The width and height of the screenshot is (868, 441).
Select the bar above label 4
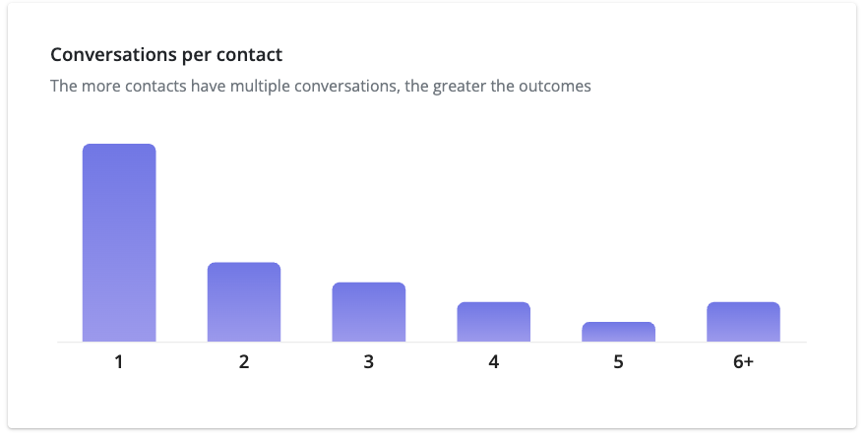point(493,321)
